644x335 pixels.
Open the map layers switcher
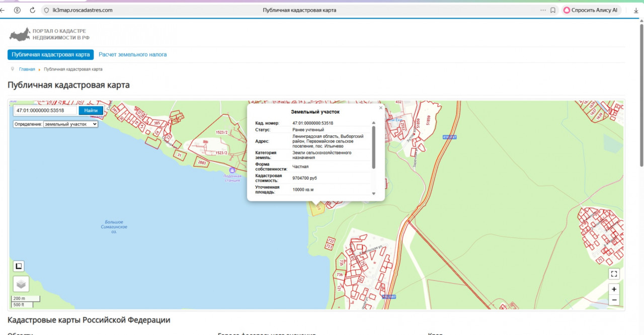(x=21, y=284)
